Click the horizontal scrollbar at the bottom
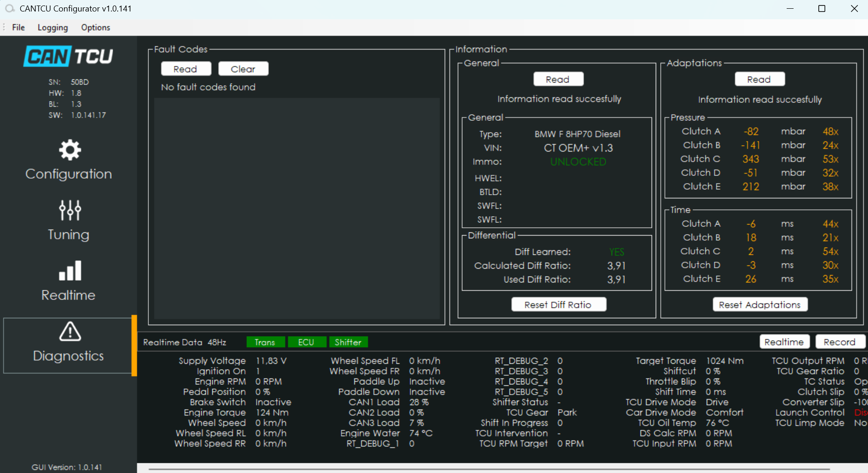Screen dimensions: 868x473 (489, 469)
